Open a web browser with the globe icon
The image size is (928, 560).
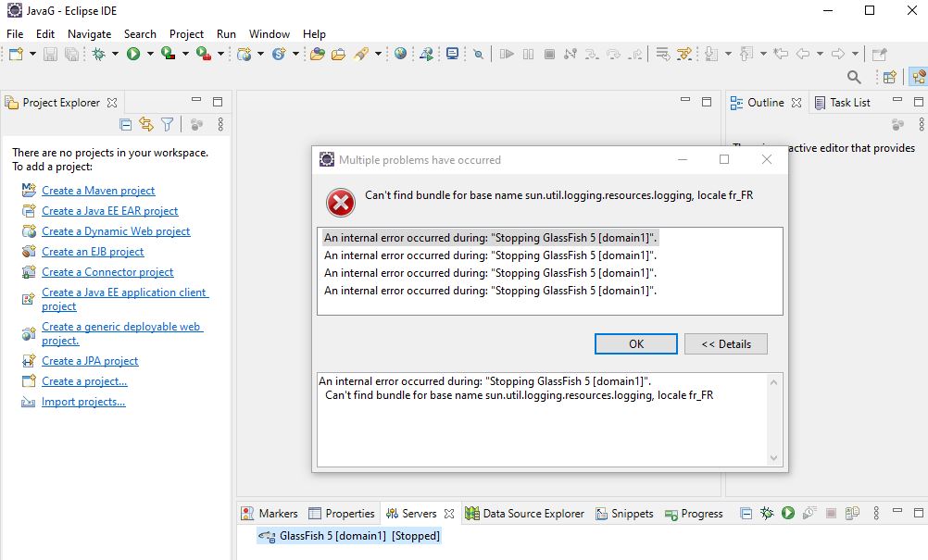pyautogui.click(x=400, y=53)
